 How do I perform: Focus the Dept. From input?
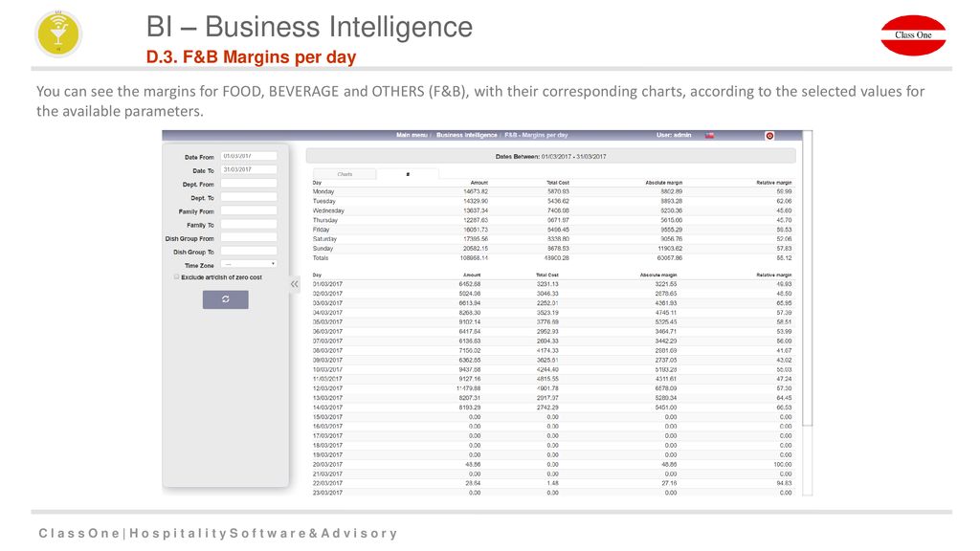click(x=249, y=184)
